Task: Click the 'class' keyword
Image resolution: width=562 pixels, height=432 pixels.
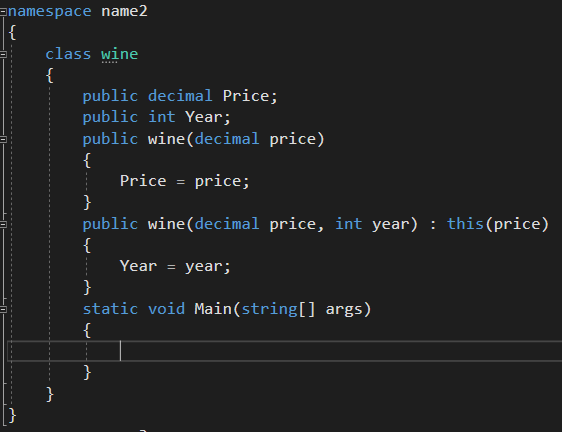Action: click(68, 54)
